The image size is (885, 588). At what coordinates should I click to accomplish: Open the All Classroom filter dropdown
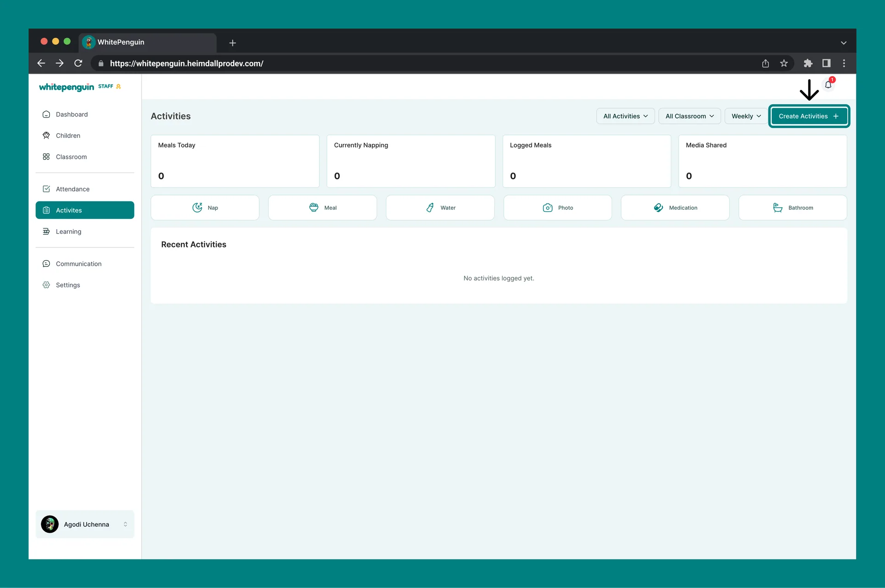point(690,116)
